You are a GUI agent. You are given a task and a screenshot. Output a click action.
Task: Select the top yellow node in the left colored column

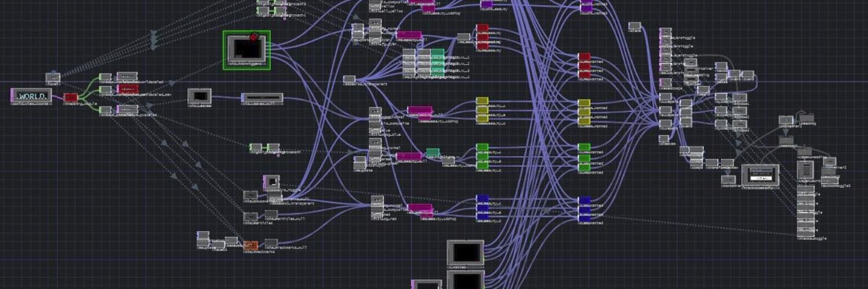point(482,101)
